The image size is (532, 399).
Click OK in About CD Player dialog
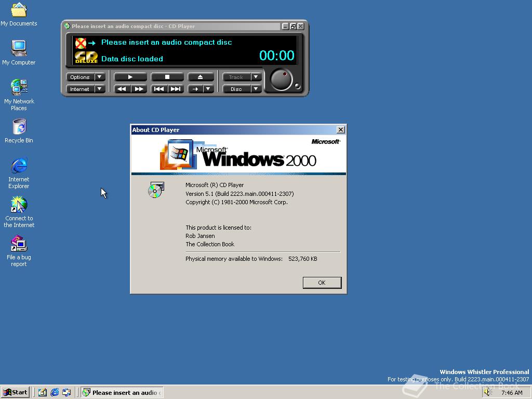[x=322, y=283]
